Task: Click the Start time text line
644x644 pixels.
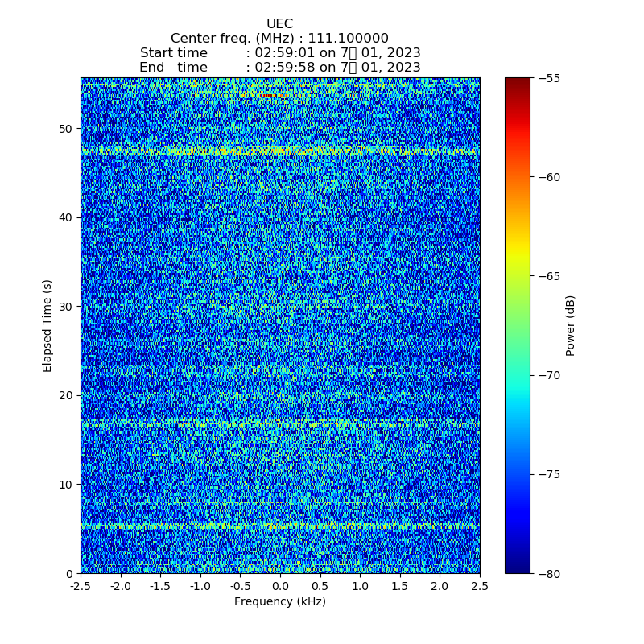Action: tap(279, 53)
